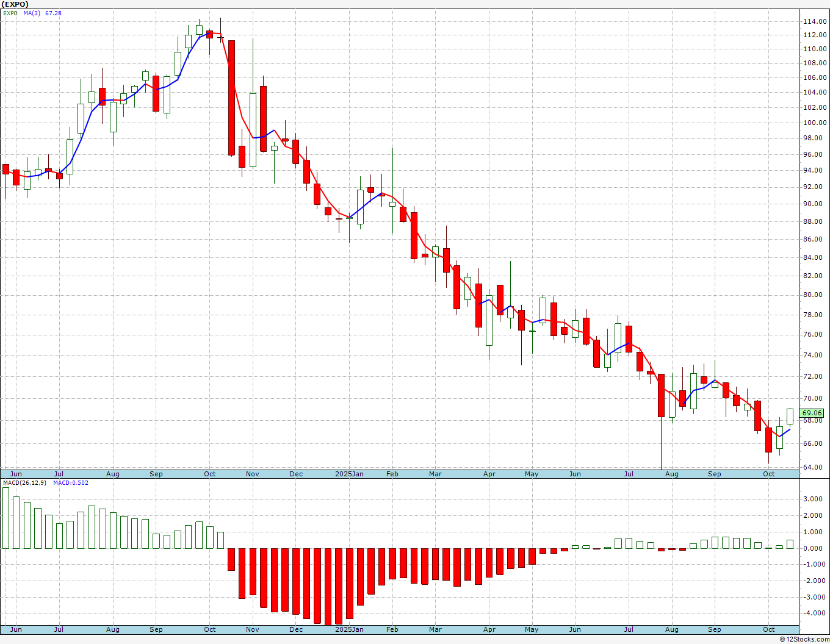Viewport: 830px width, 644px height.
Task: Click the -4.000 MACD axis label
Action: coord(815,614)
